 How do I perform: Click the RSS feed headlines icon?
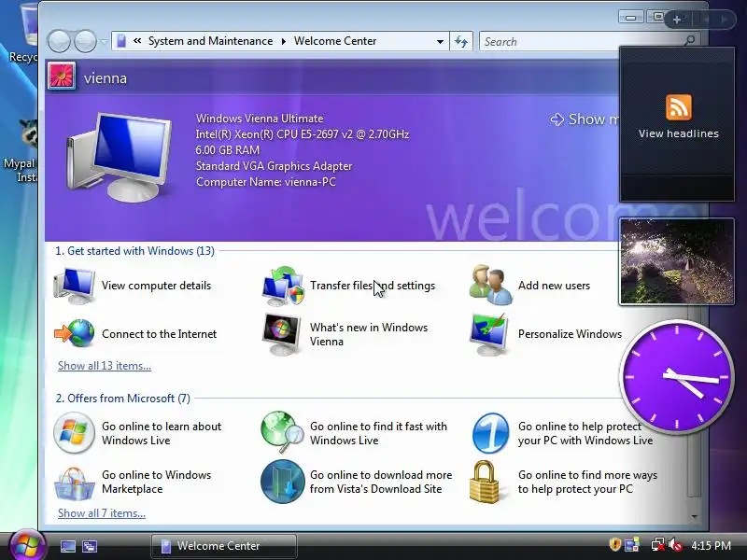[x=679, y=107]
